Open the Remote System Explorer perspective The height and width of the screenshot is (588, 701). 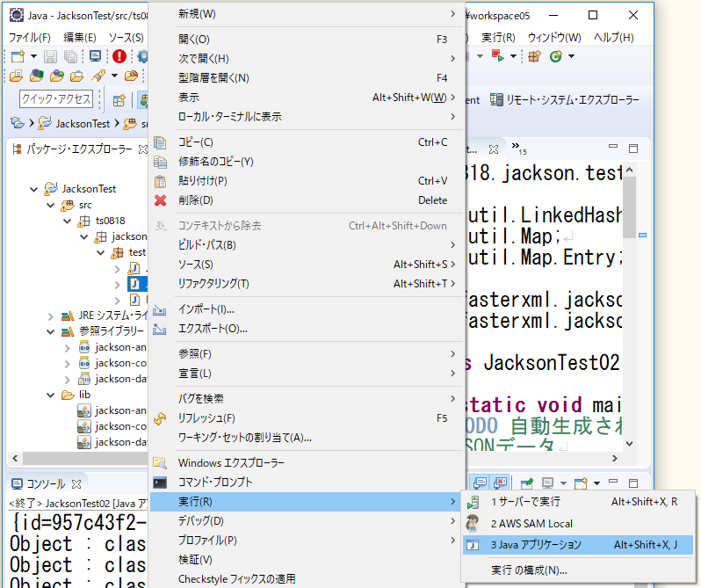pyautogui.click(x=565, y=99)
